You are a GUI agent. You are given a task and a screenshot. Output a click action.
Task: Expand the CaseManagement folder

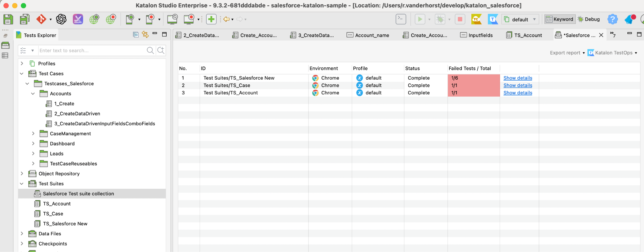[x=33, y=134]
